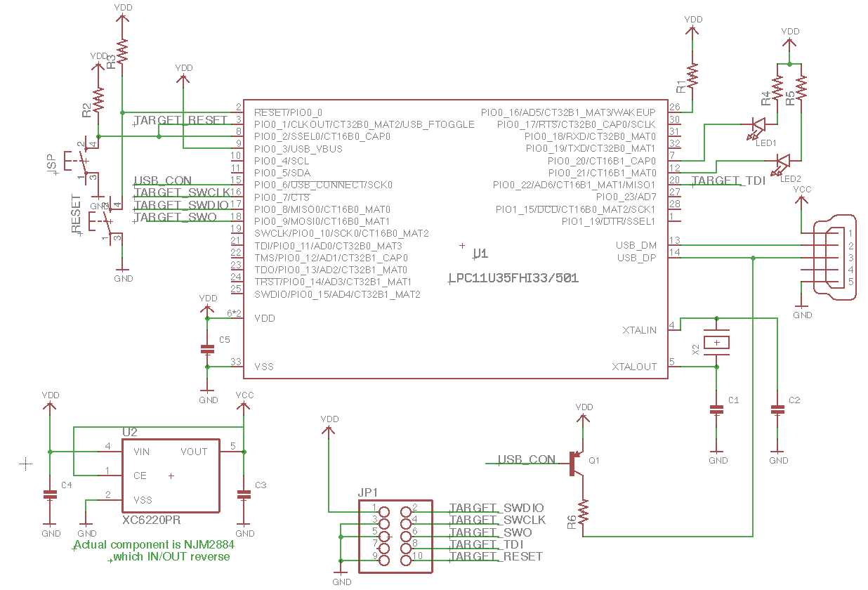Select capacitor C1 symbol

tap(717, 409)
